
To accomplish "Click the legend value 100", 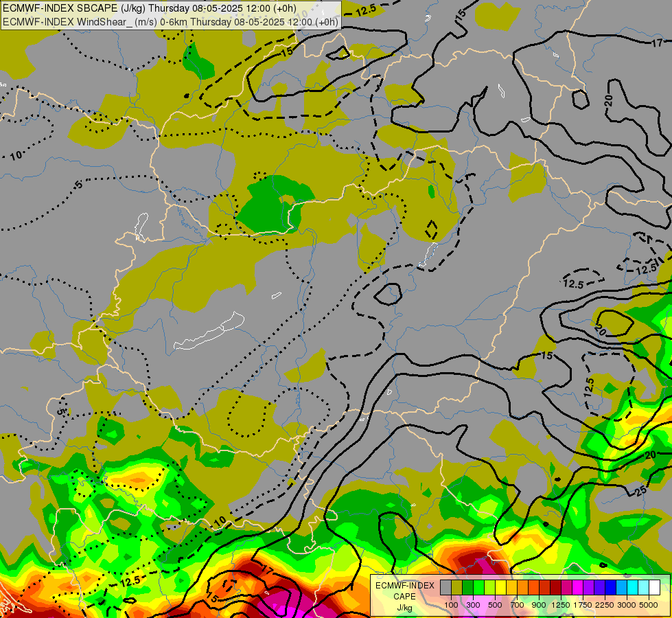I will (x=451, y=605).
